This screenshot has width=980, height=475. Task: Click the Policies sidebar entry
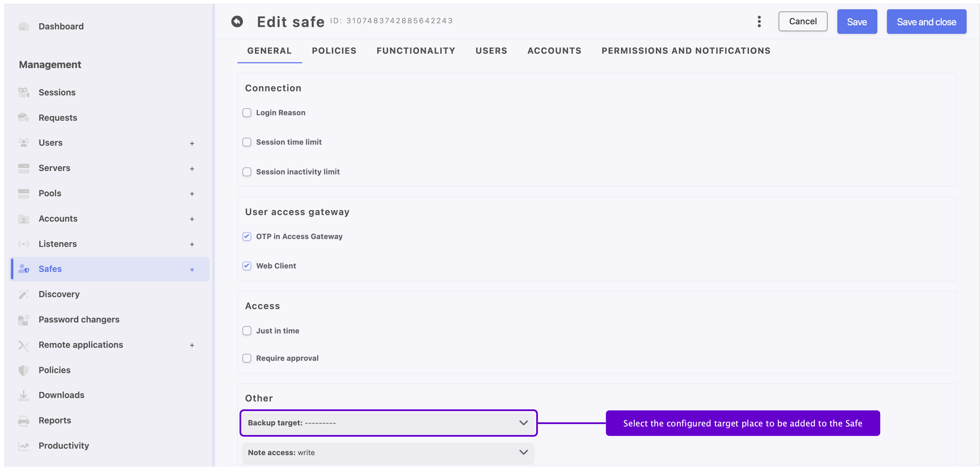coord(54,370)
